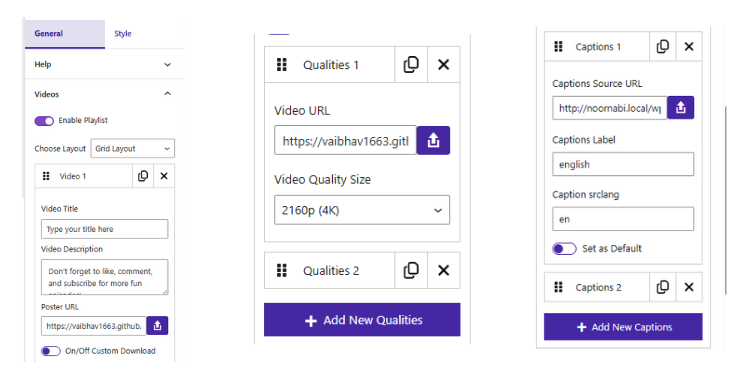
Task: Focus the Poster URL input field
Action: (x=93, y=325)
